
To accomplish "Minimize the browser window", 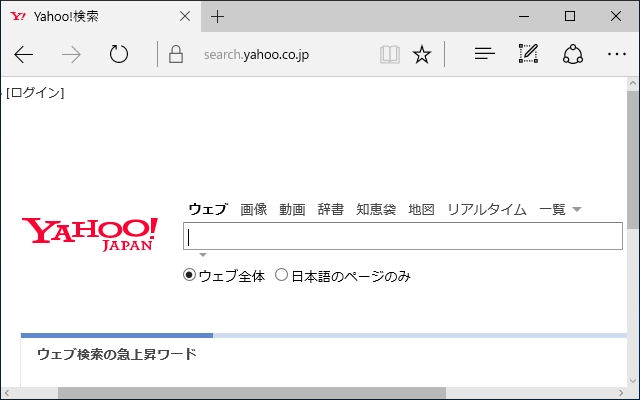I will (x=524, y=16).
